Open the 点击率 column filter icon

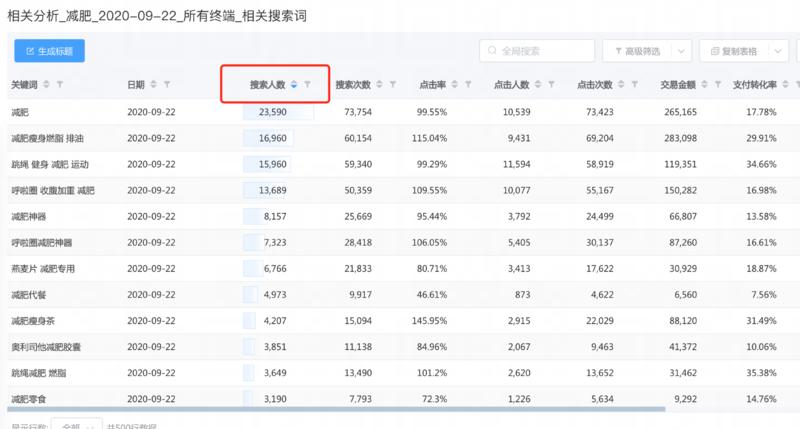[468, 84]
